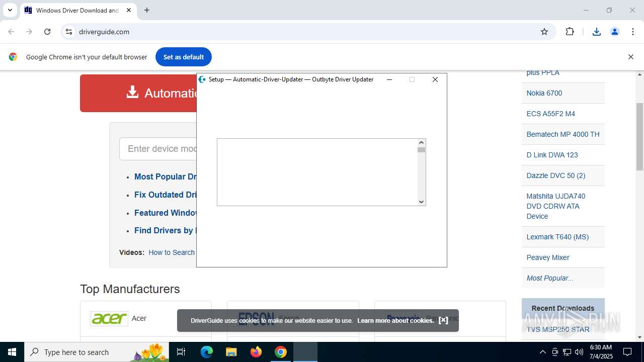Open Chrome extensions menu
Viewport: 644px width, 362px height.
click(x=570, y=32)
